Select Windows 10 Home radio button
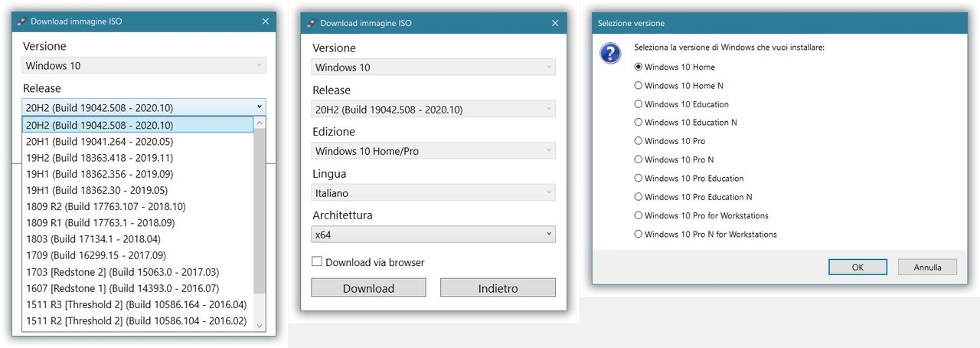This screenshot has height=348, width=980. (639, 67)
